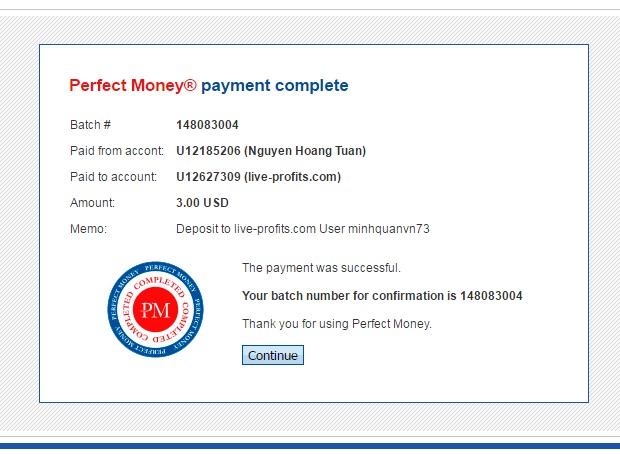Select 'Your batch number for confirmation is 148083004' line
The width and height of the screenshot is (620, 454).
point(382,296)
